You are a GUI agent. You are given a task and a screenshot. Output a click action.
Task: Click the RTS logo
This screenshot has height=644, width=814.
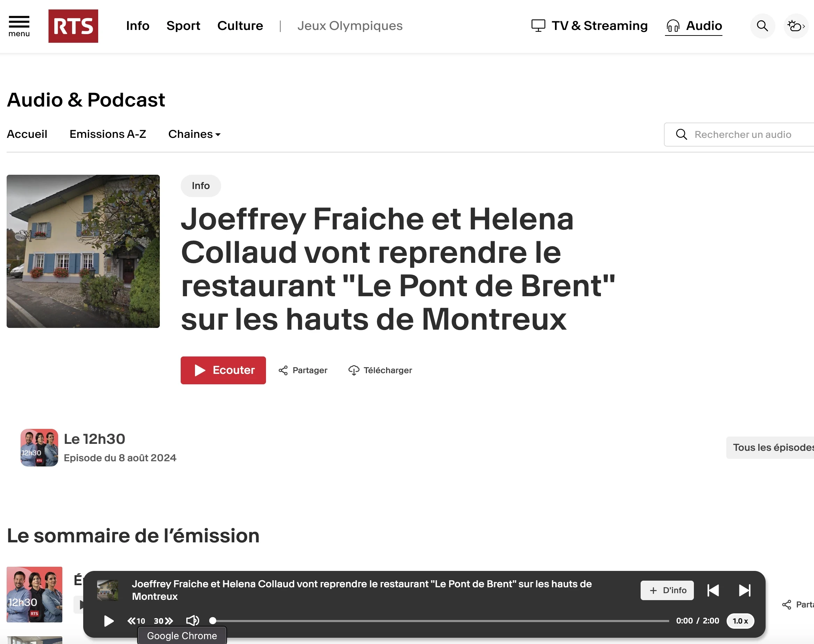[x=73, y=26]
